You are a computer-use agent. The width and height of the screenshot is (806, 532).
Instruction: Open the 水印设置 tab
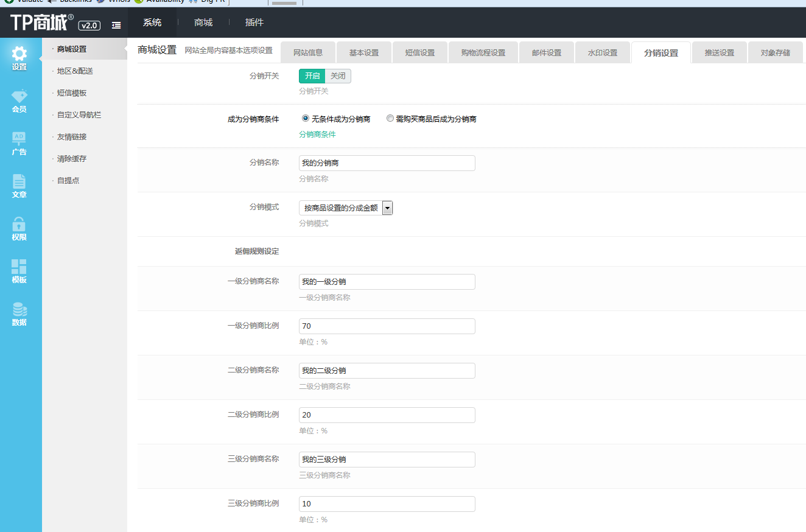pos(603,52)
